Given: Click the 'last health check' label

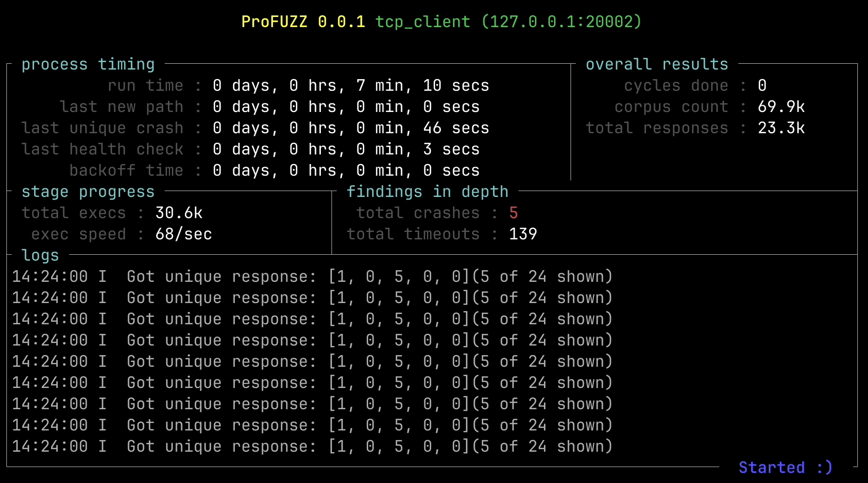Looking at the screenshot, I should pos(103,149).
